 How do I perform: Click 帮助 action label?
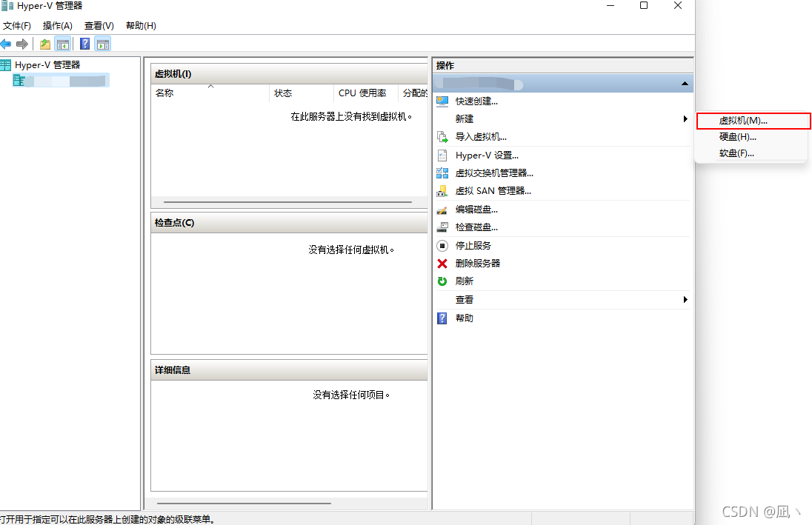pos(465,318)
